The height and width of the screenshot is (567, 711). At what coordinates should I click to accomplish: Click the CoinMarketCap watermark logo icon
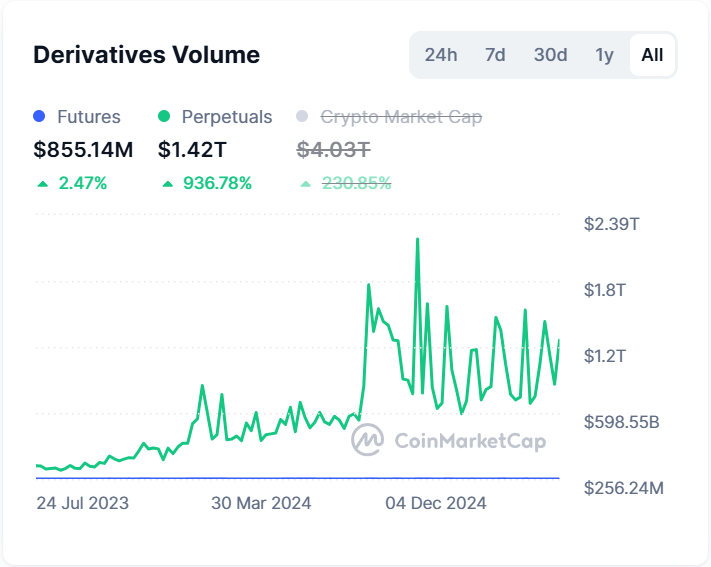[x=368, y=439]
